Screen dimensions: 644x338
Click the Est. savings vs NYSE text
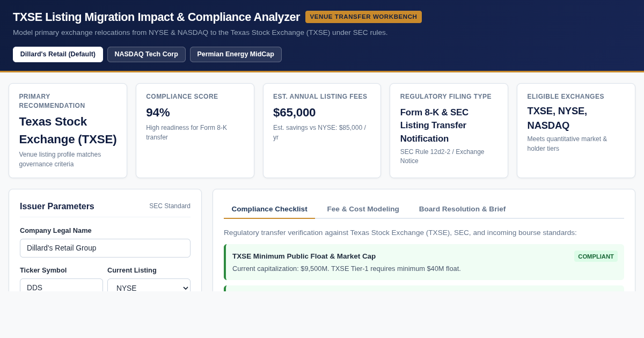coord(319,133)
